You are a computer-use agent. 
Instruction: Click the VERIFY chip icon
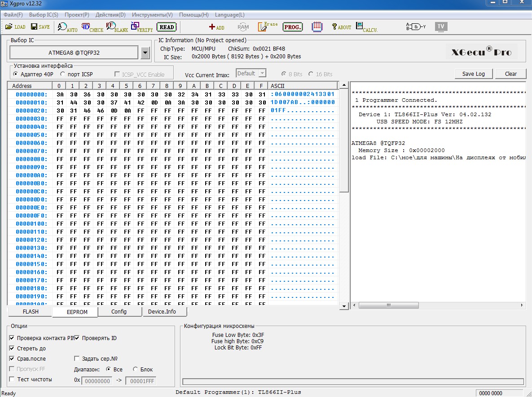point(141,27)
